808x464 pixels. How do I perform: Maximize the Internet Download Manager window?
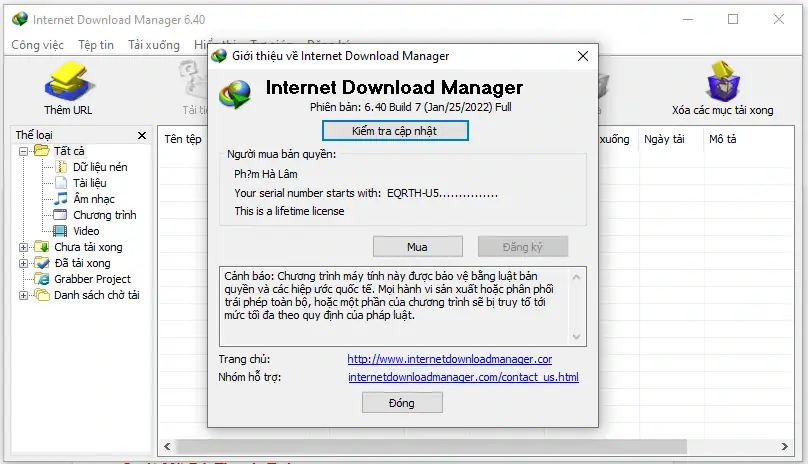[733, 20]
